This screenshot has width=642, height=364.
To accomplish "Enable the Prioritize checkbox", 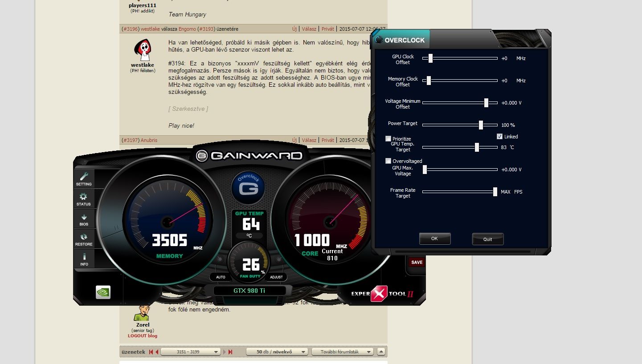I will click(x=388, y=139).
